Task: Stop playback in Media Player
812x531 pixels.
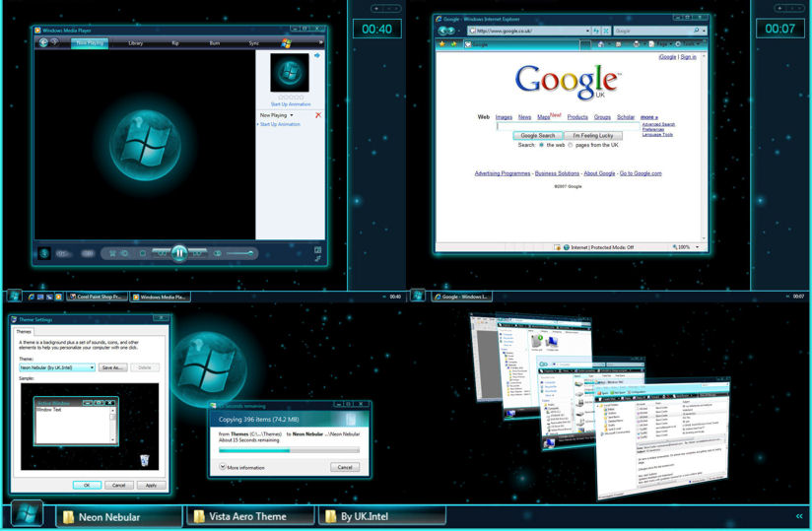Action: click(x=143, y=253)
